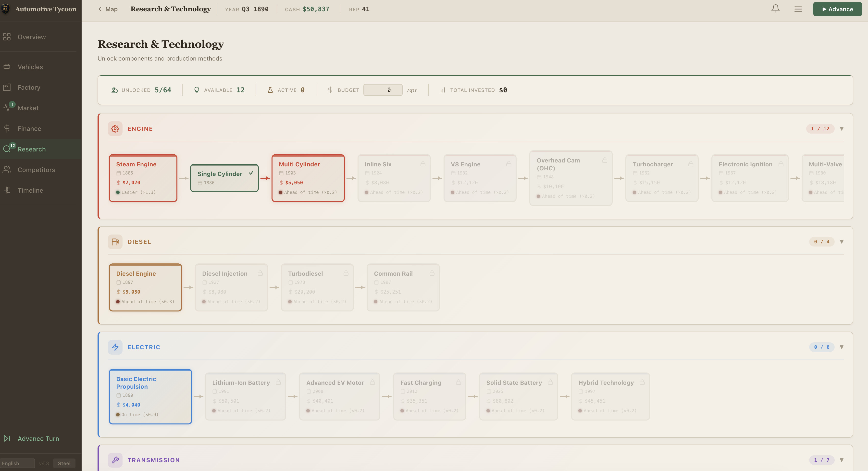
Task: Select the Steam Engine research card
Action: pos(143,178)
